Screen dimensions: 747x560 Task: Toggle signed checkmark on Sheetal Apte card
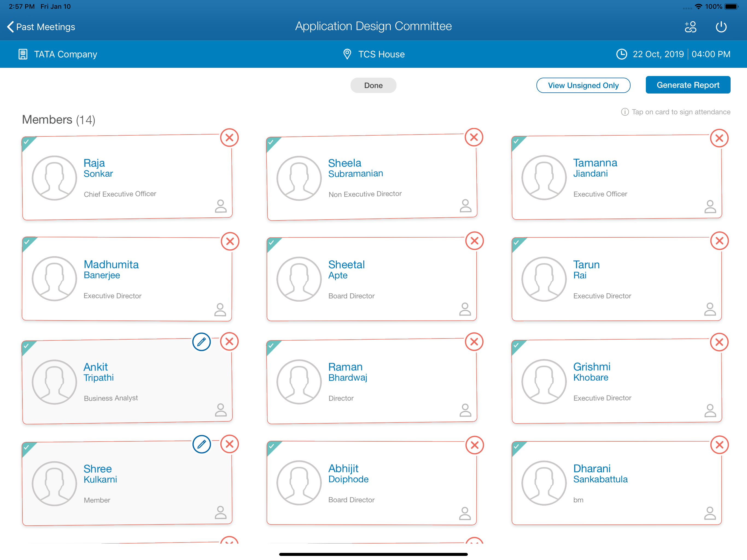[272, 243]
